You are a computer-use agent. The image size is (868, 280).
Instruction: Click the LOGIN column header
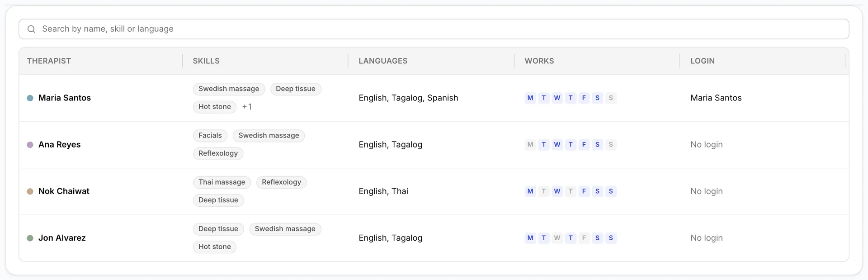point(703,61)
